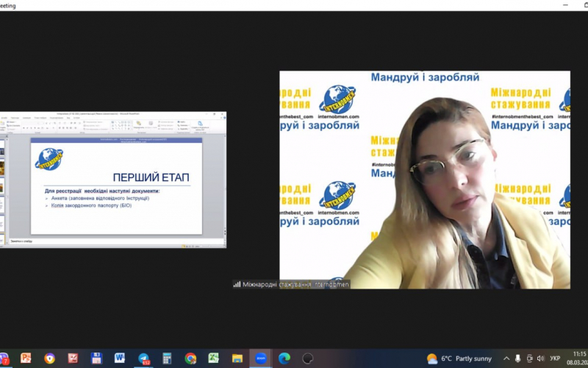Open Google Chrome from the taskbar
The image size is (588, 368).
point(190,358)
